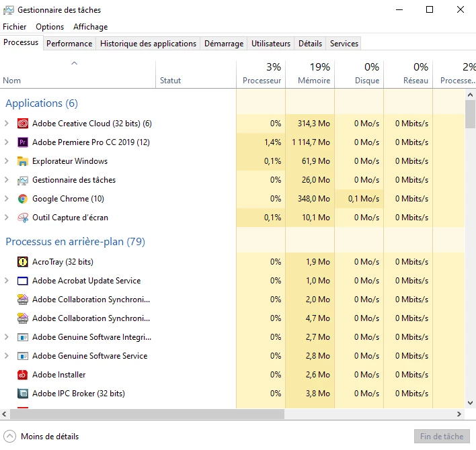Select the Adobe IPC Broker (32 bits) name

pyautogui.click(x=79, y=394)
